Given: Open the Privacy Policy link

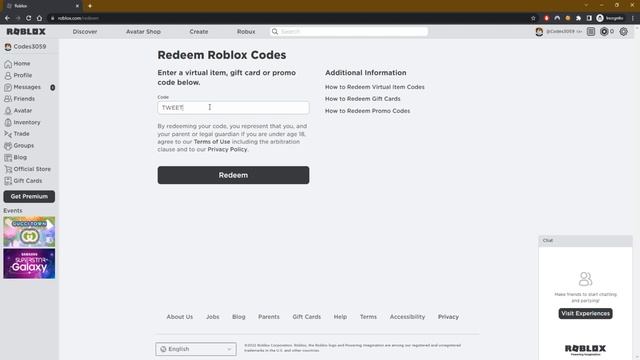Looking at the screenshot, I should (x=227, y=149).
